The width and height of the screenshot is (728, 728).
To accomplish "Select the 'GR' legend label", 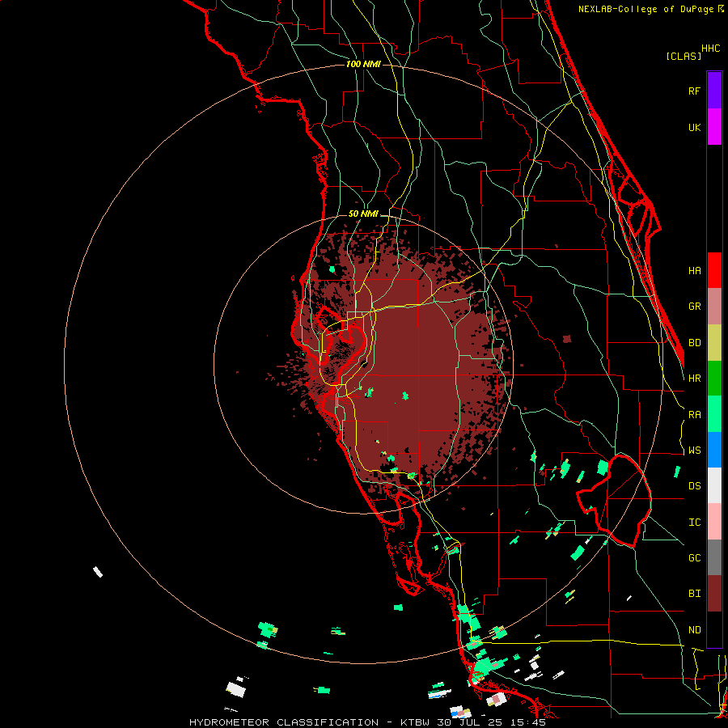I will (x=694, y=307).
